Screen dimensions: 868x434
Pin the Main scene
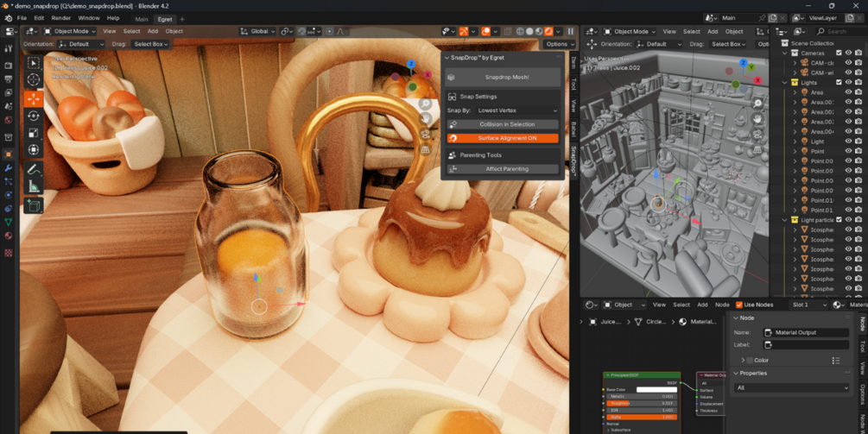coord(762,18)
